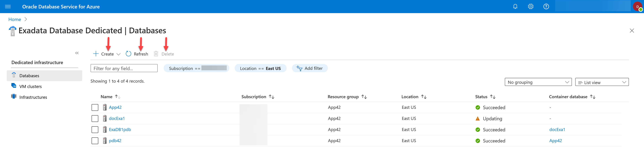The image size is (644, 148).
Task: Click the Showing 1 to 4 records text
Action: [x=118, y=81]
